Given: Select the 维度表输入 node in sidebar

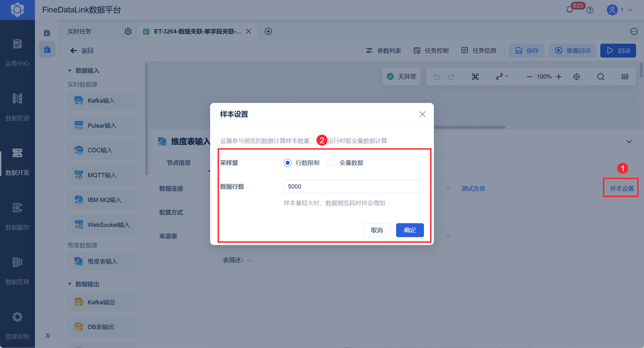Looking at the screenshot, I should [102, 261].
